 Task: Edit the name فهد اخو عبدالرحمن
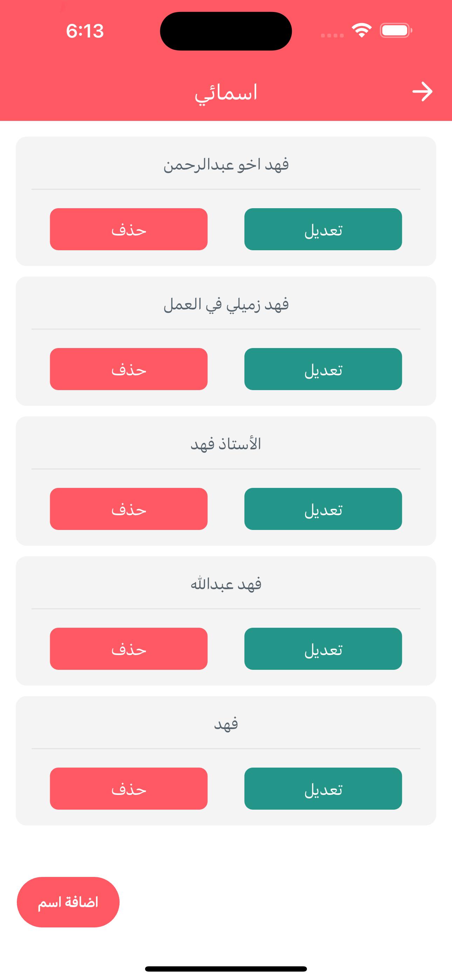point(323,229)
